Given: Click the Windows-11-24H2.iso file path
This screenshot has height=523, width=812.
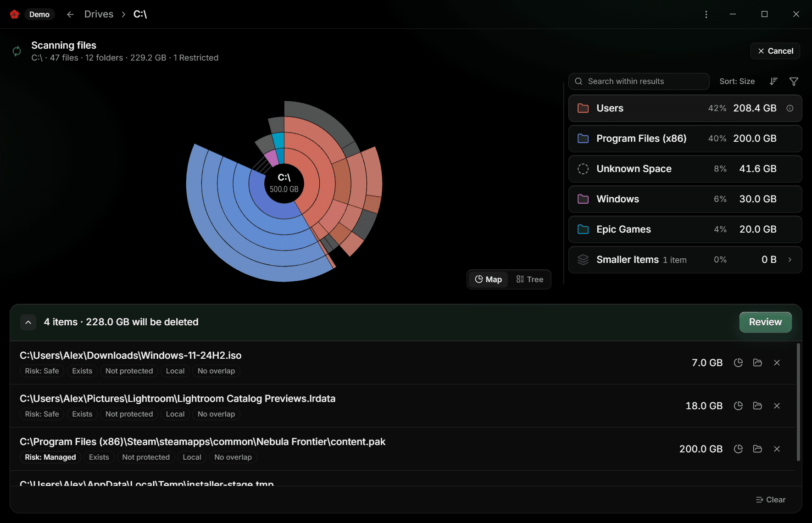Looking at the screenshot, I should point(131,355).
